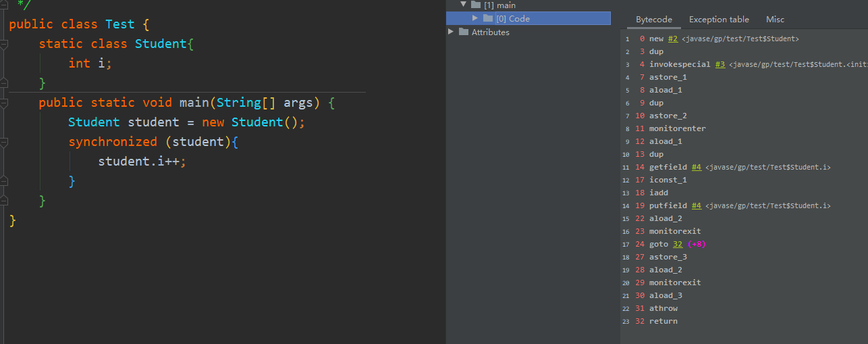Select the [0] Code tree row

click(528, 18)
